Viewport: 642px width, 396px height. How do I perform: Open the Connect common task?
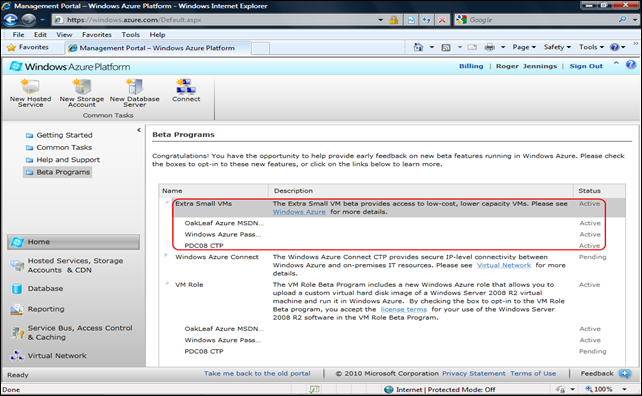click(186, 90)
